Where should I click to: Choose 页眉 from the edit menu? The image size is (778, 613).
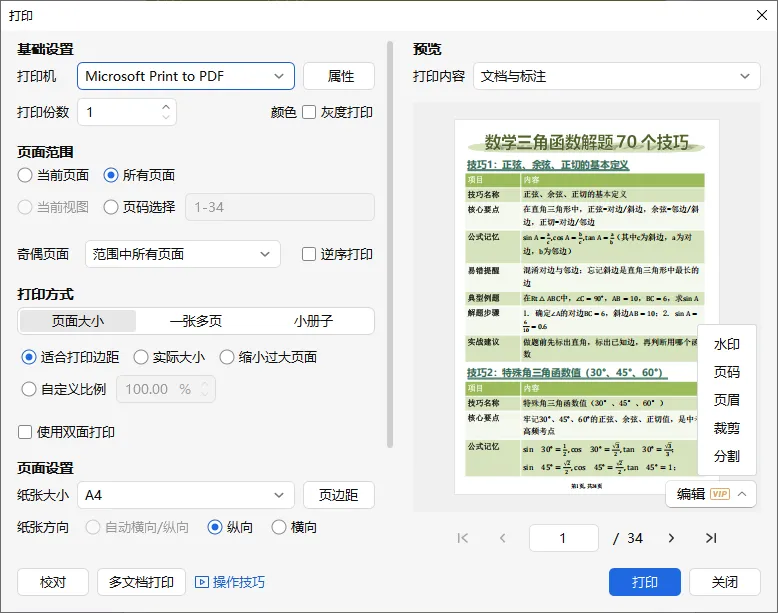[726, 400]
